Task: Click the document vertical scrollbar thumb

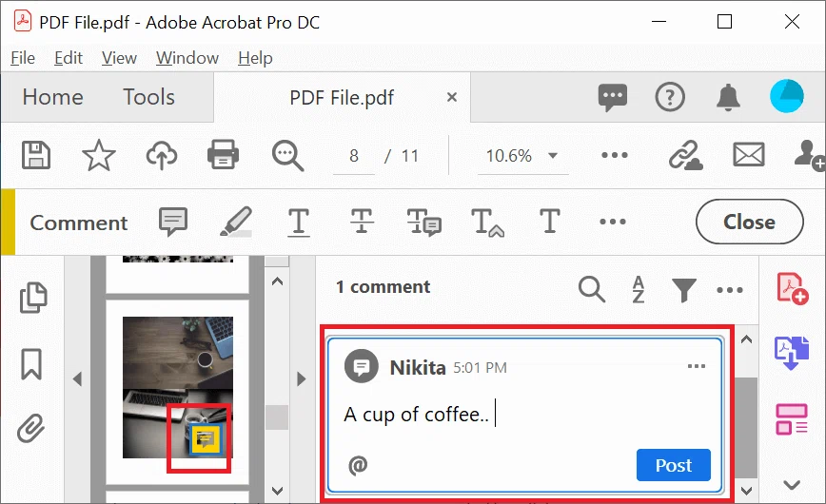Action: pos(277,417)
